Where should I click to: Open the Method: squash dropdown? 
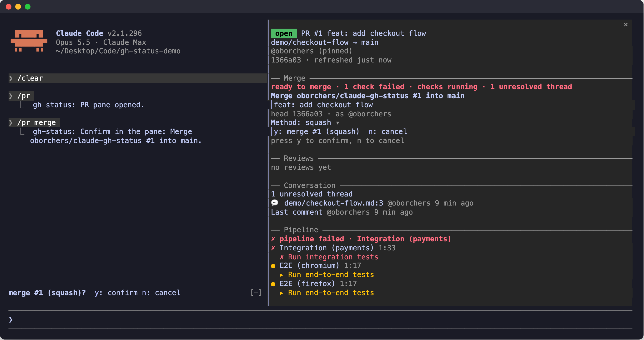coord(305,123)
